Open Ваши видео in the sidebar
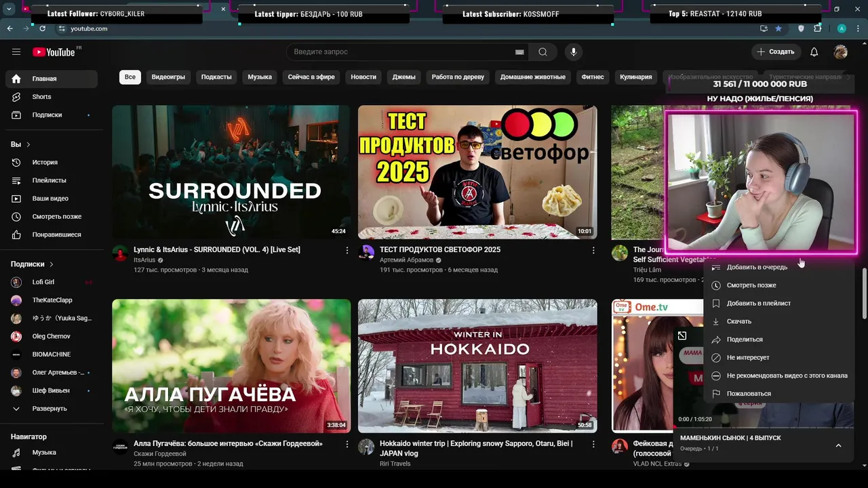The image size is (868, 488). click(x=52, y=199)
